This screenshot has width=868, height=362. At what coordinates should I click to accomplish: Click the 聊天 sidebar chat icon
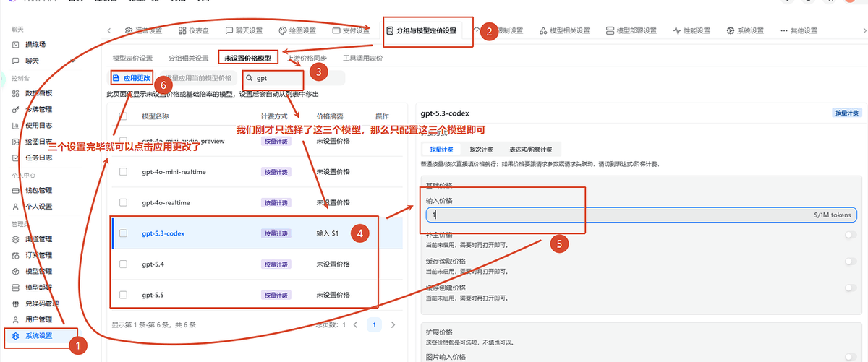pos(17,61)
